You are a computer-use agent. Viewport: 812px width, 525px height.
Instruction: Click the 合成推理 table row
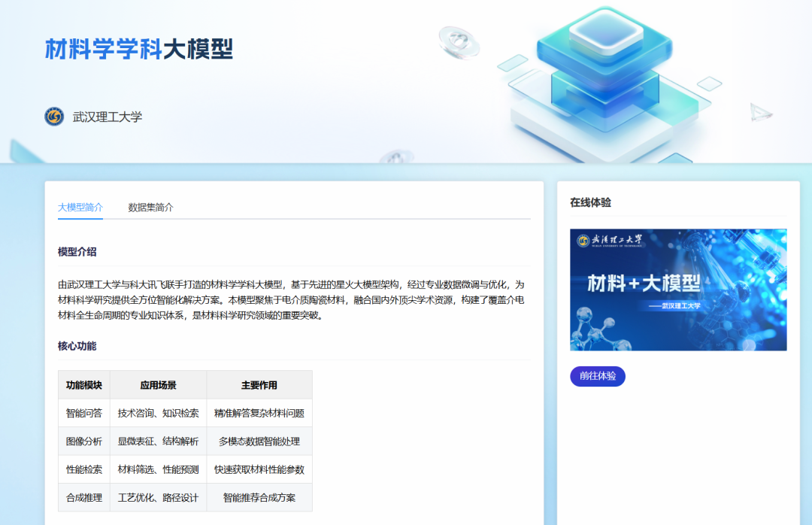tap(84, 497)
